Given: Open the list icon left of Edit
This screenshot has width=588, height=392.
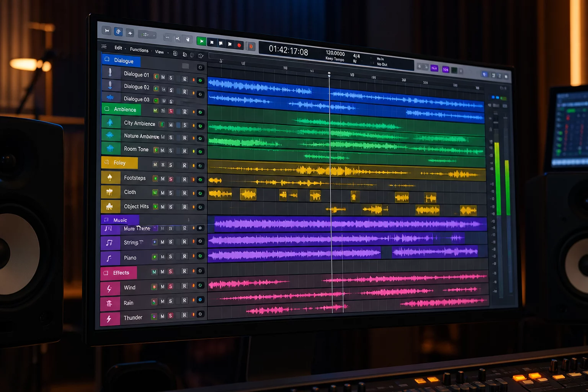Looking at the screenshot, I should click(x=104, y=46).
